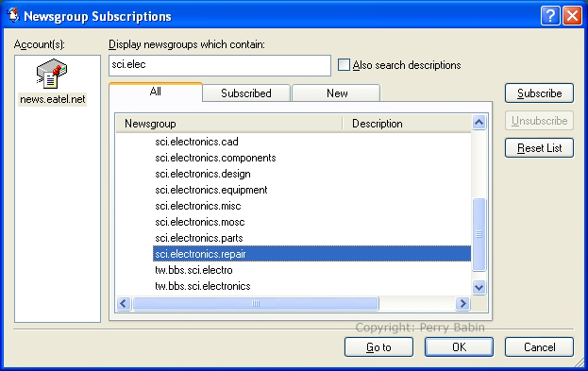The image size is (588, 371).
Task: Switch to the Subscribed tab
Action: tap(246, 93)
